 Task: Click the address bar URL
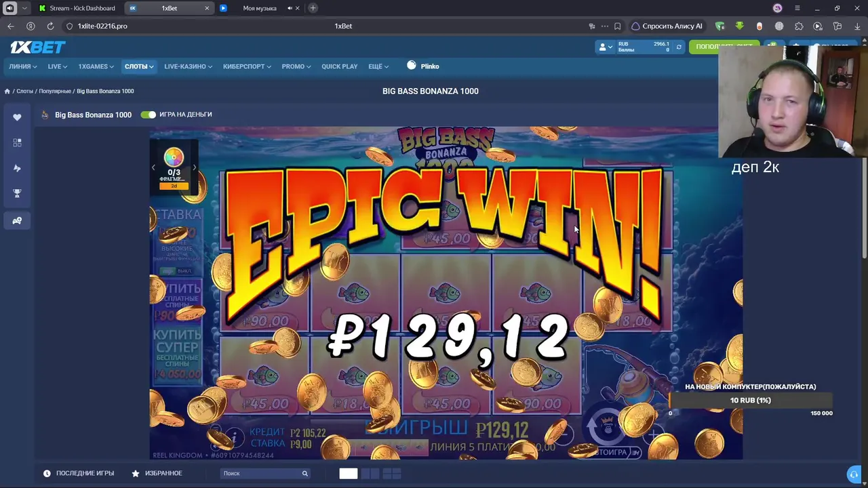[102, 26]
